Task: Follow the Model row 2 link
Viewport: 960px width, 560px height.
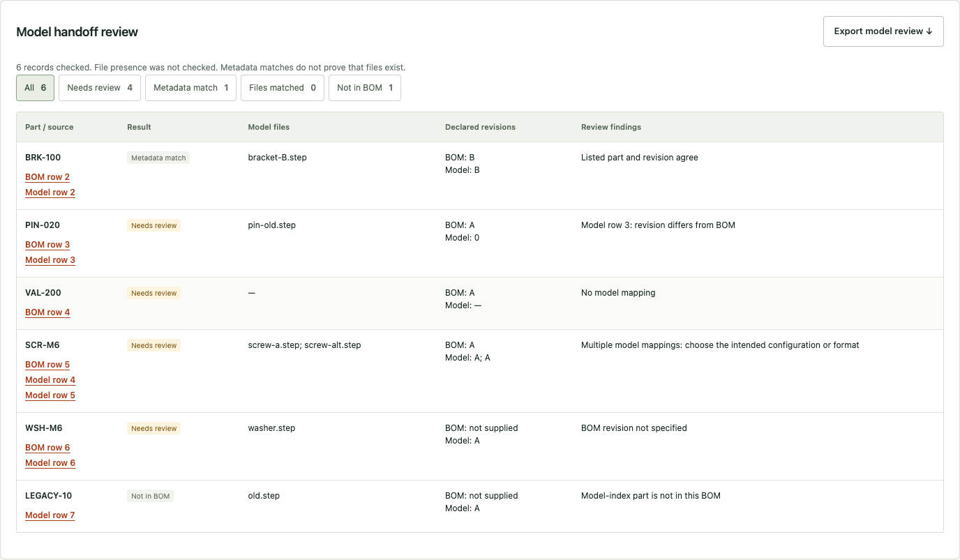Action: point(50,192)
